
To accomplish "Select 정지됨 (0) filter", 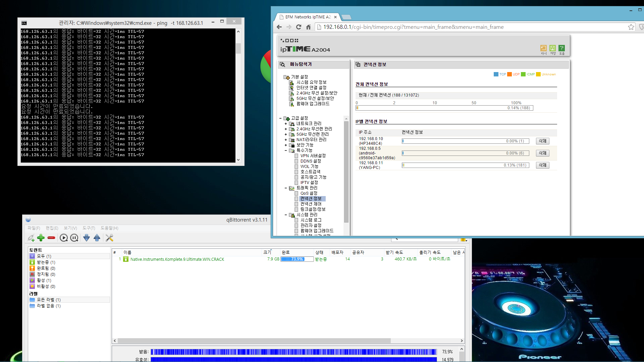I will pos(46,274).
